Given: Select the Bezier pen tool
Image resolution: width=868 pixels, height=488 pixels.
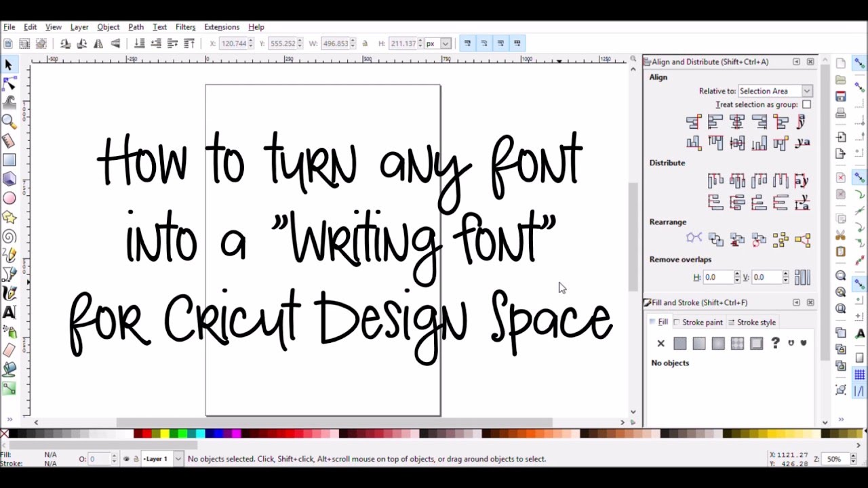Looking at the screenshot, I should (9, 274).
